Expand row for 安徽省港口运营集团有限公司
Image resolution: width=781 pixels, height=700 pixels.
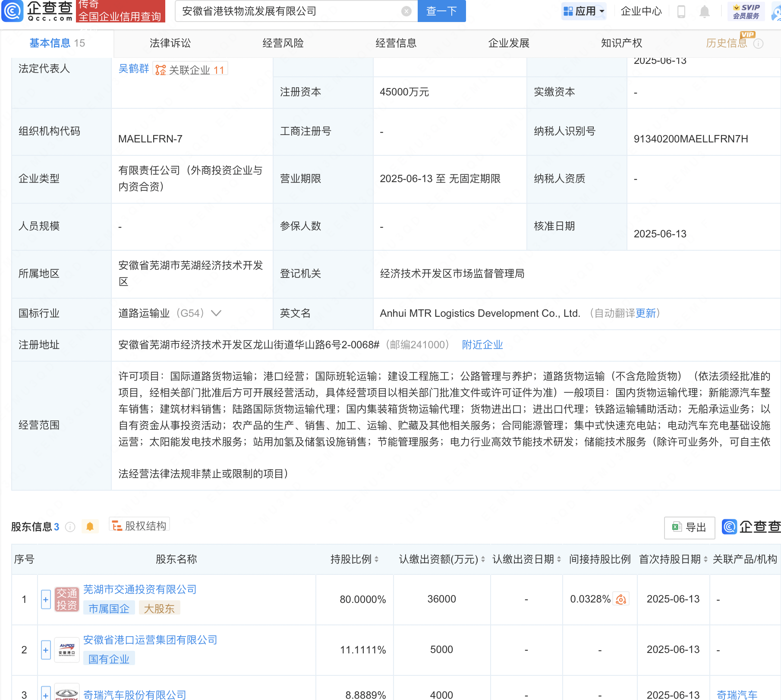coord(46,650)
